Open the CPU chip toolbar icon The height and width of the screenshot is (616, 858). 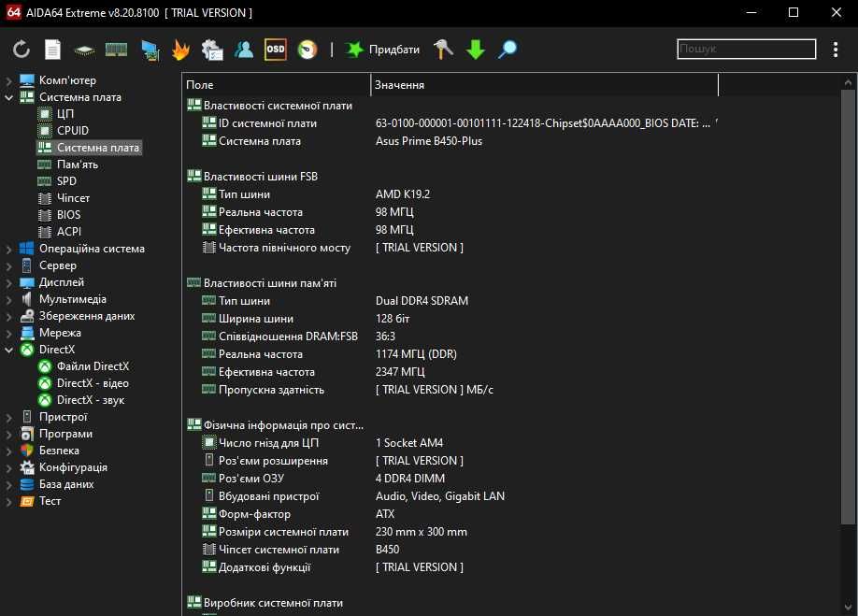coord(84,50)
